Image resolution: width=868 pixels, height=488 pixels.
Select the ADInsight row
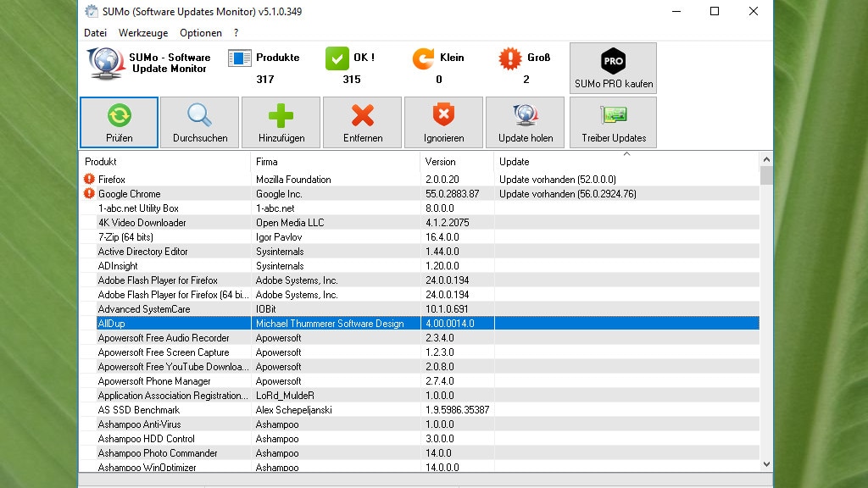(420, 265)
